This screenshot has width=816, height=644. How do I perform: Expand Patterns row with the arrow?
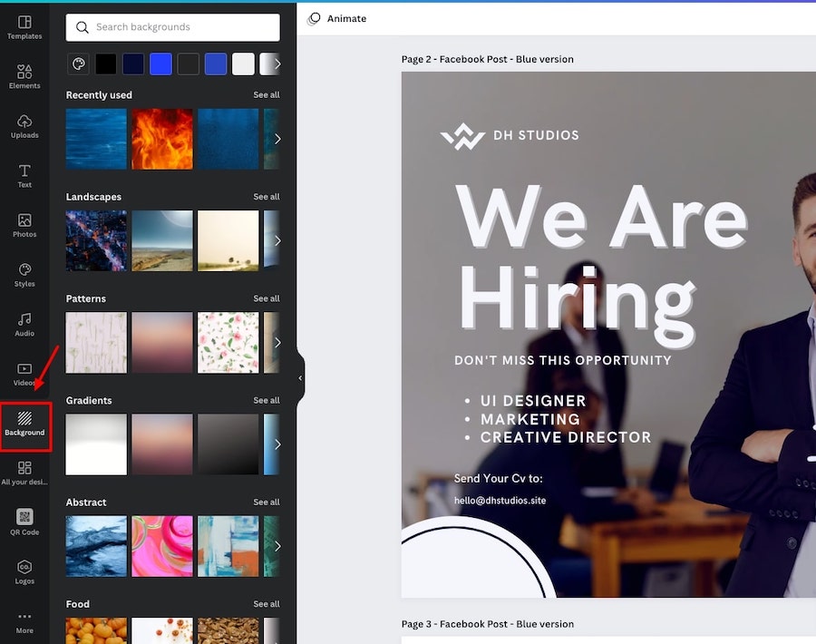(x=277, y=343)
